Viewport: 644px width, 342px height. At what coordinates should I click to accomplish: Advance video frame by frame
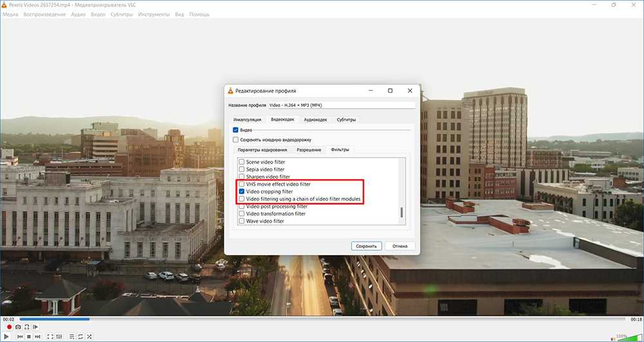coord(35,327)
